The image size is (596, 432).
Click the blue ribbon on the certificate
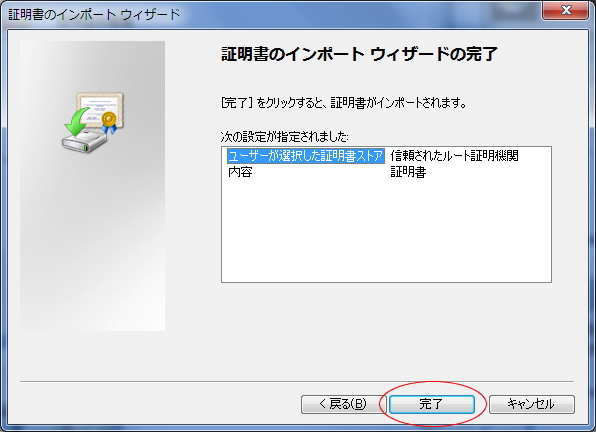click(109, 129)
